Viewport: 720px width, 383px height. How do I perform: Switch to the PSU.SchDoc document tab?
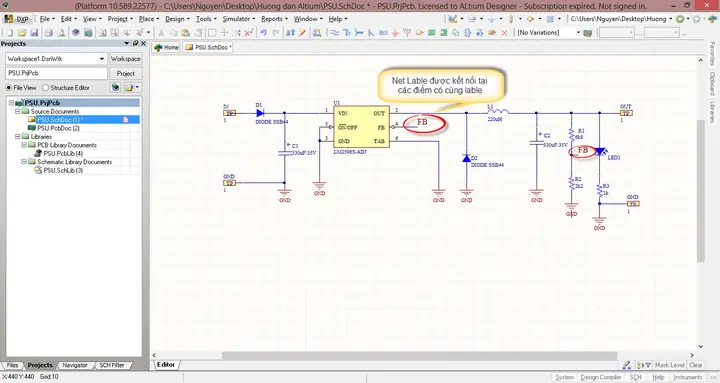(x=208, y=47)
